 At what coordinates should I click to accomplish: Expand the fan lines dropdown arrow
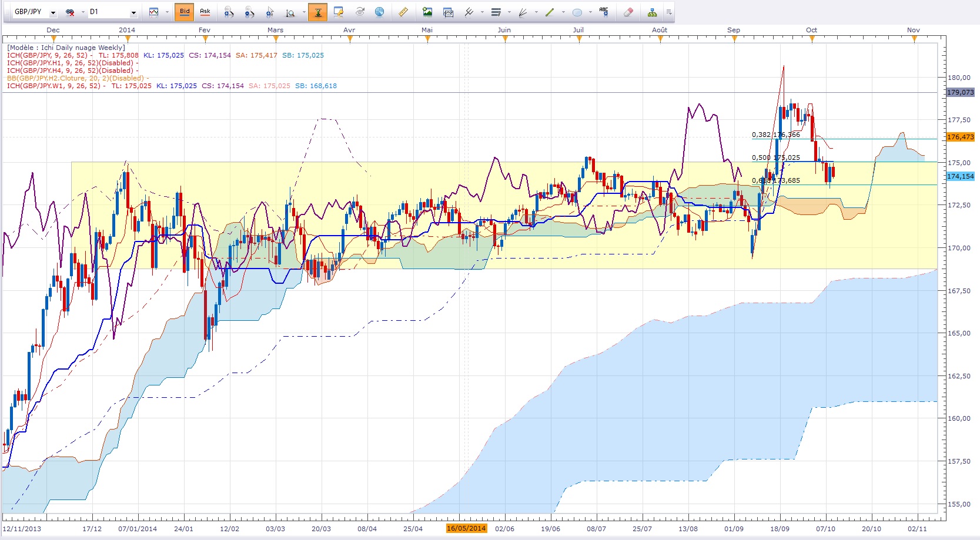point(536,12)
